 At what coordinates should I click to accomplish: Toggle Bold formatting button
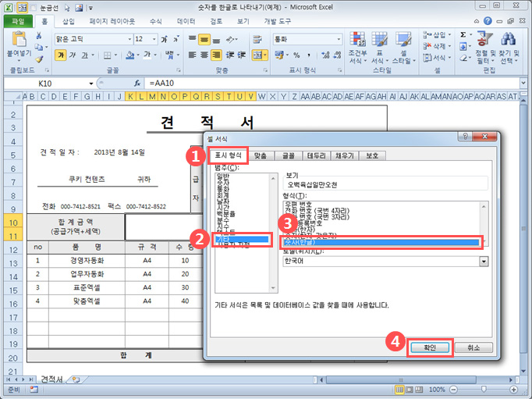point(60,55)
